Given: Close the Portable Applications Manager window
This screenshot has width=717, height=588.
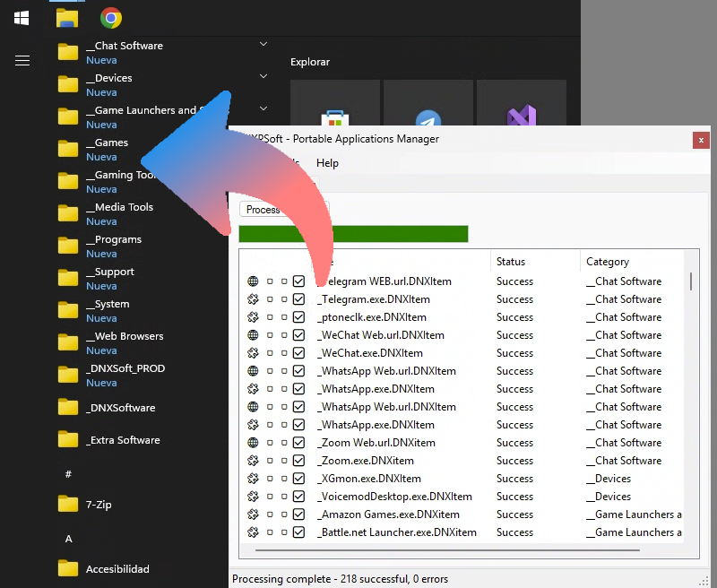Looking at the screenshot, I should (x=701, y=141).
